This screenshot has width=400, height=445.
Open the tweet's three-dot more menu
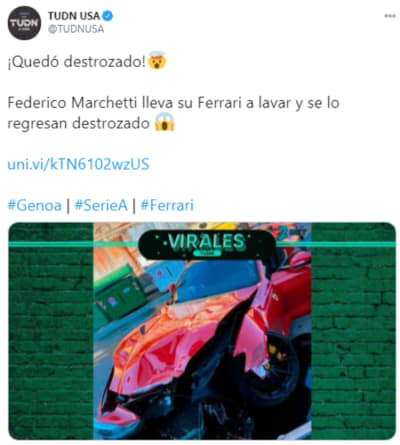pyautogui.click(x=390, y=16)
